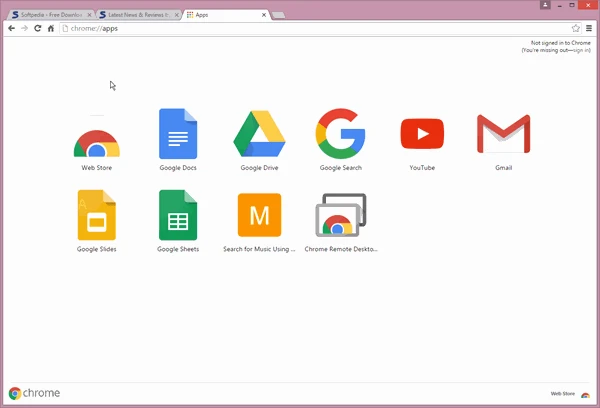Go to the home page
Image resolution: width=600 pixels, height=408 pixels.
pos(51,29)
